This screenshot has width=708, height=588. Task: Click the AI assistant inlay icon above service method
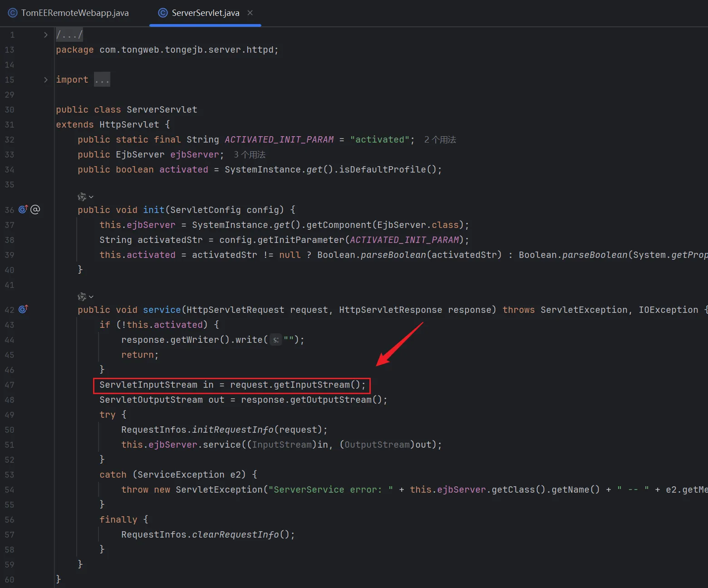pos(82,296)
